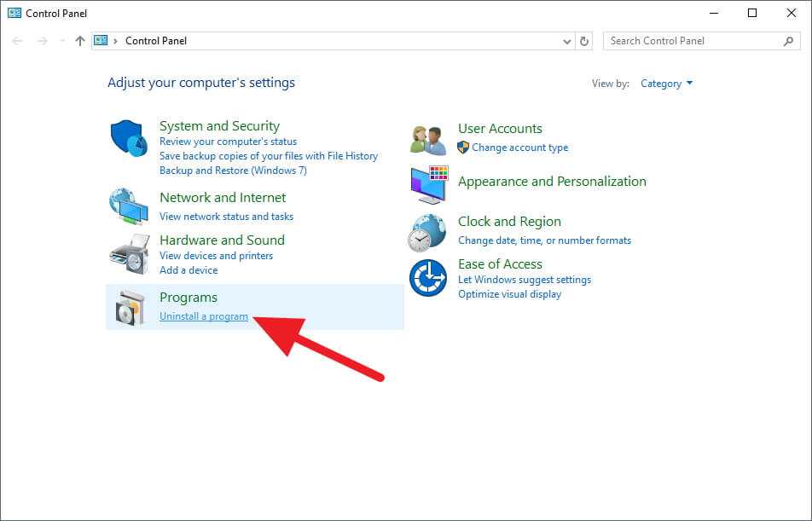Viewport: 812px width, 521px height.
Task: Open Change account type link
Action: [519, 148]
